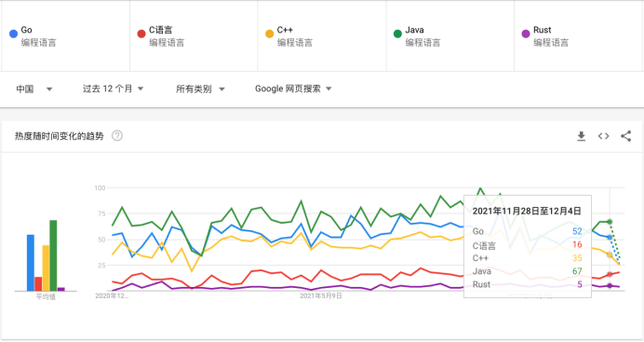Select the Go search term card
Image resolution: width=644 pixels, height=342 pixels.
click(x=66, y=35)
